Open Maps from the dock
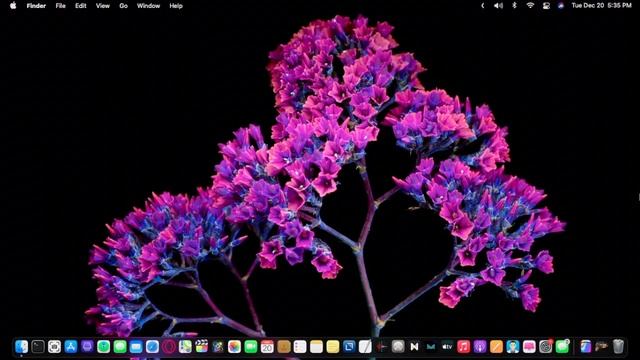The width and height of the screenshot is (640, 360). tap(185, 347)
